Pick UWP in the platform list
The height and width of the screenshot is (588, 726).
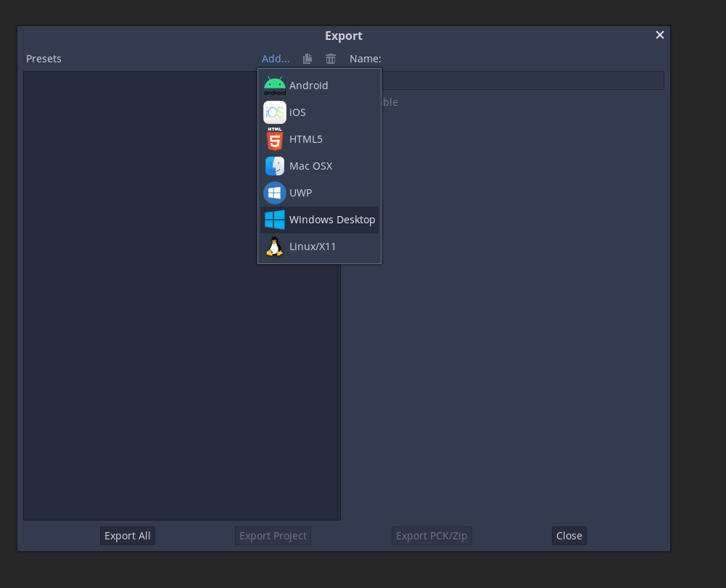coord(319,193)
